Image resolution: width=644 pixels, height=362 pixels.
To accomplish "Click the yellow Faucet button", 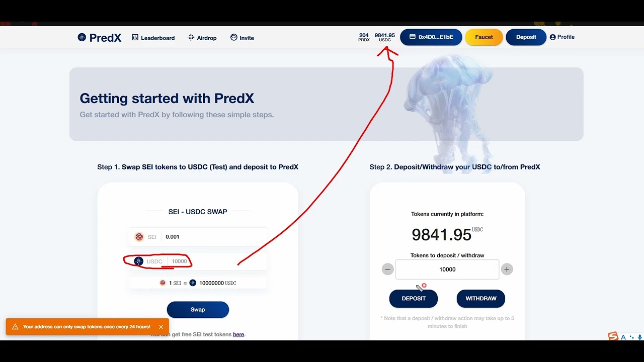I will pos(484,37).
